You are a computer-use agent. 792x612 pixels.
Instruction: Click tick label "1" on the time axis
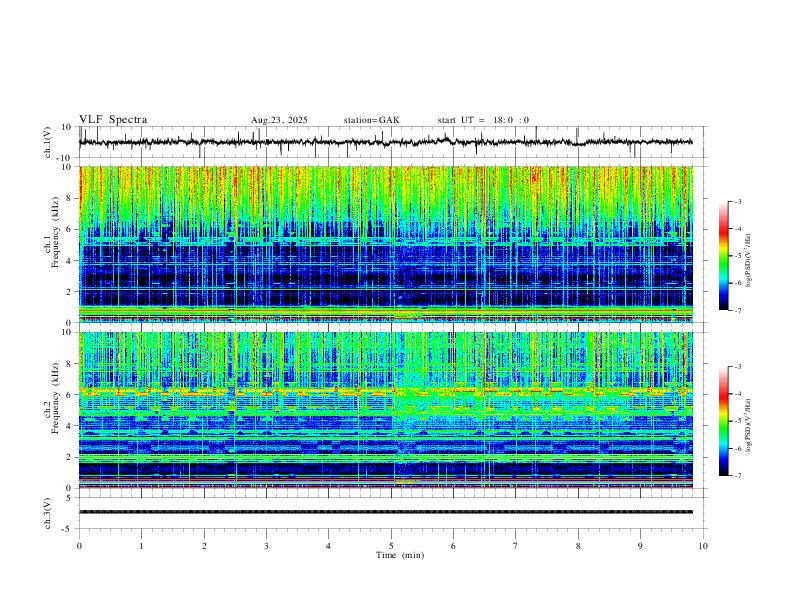click(141, 546)
